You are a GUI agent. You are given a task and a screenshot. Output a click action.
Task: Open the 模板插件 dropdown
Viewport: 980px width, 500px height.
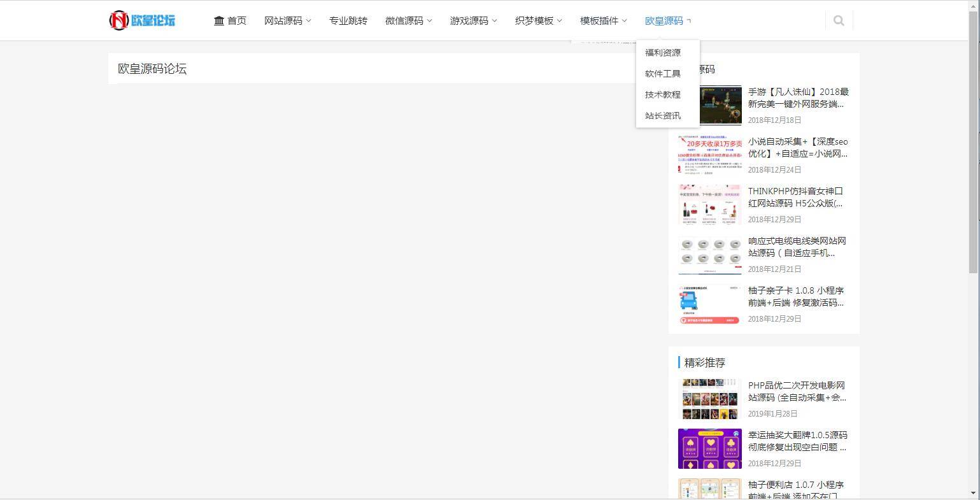[600, 20]
